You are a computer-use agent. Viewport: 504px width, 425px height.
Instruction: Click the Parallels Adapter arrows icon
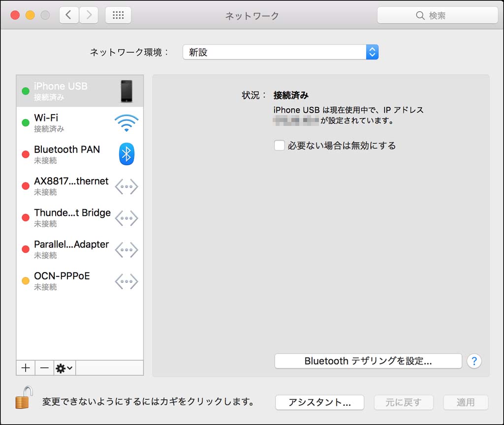(x=126, y=249)
